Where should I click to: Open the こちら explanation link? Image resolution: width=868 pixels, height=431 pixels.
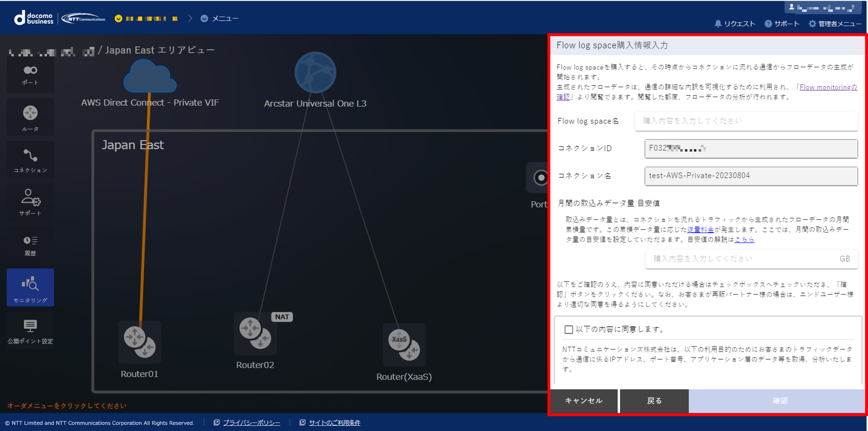(x=744, y=239)
